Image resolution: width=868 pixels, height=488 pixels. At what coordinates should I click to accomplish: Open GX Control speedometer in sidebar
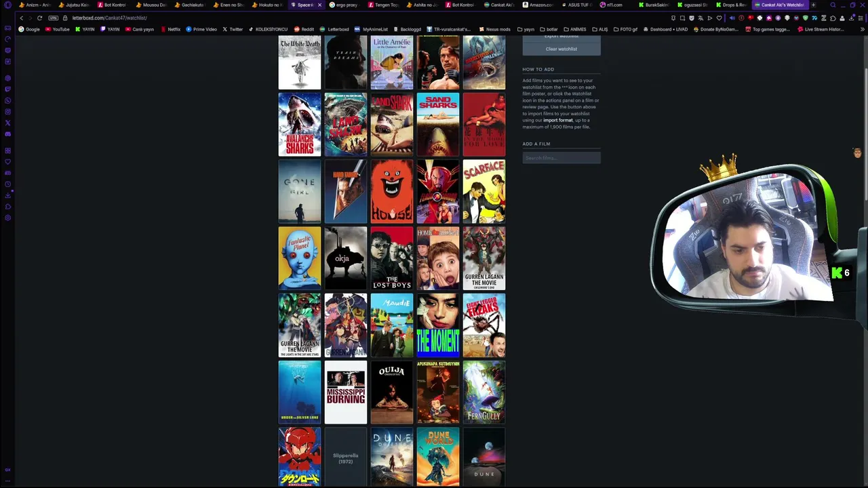pos(7,39)
